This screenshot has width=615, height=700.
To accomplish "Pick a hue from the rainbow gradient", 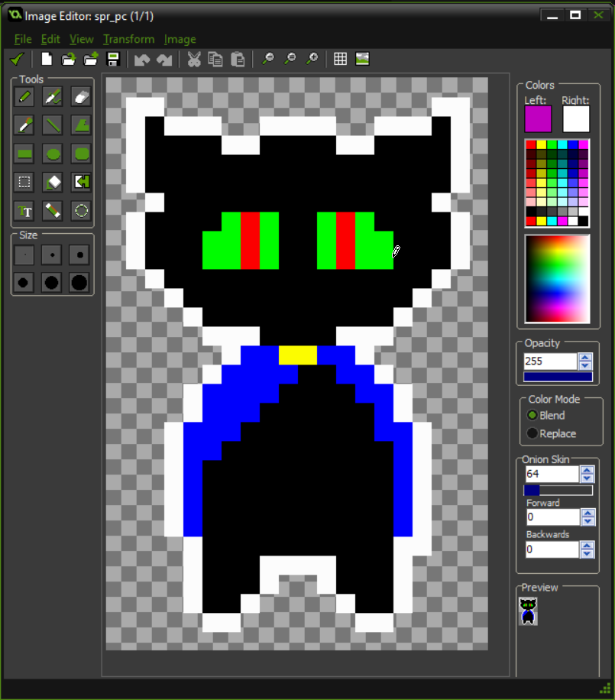I will 558,279.
